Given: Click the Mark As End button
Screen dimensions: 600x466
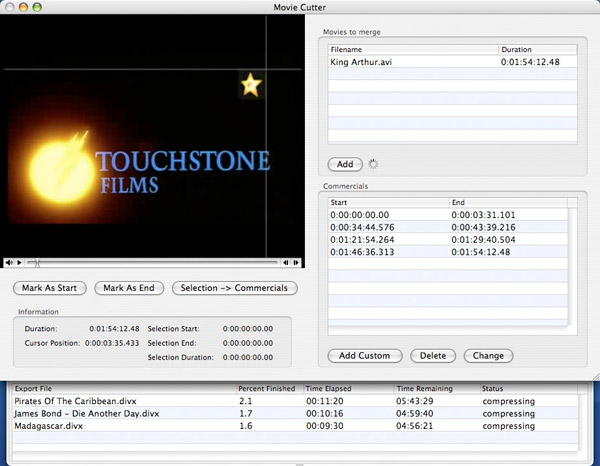Looking at the screenshot, I should tap(129, 288).
